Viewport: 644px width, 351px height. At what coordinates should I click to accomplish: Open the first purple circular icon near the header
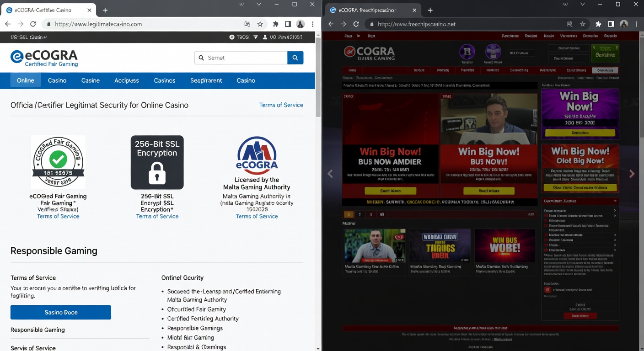(x=467, y=52)
